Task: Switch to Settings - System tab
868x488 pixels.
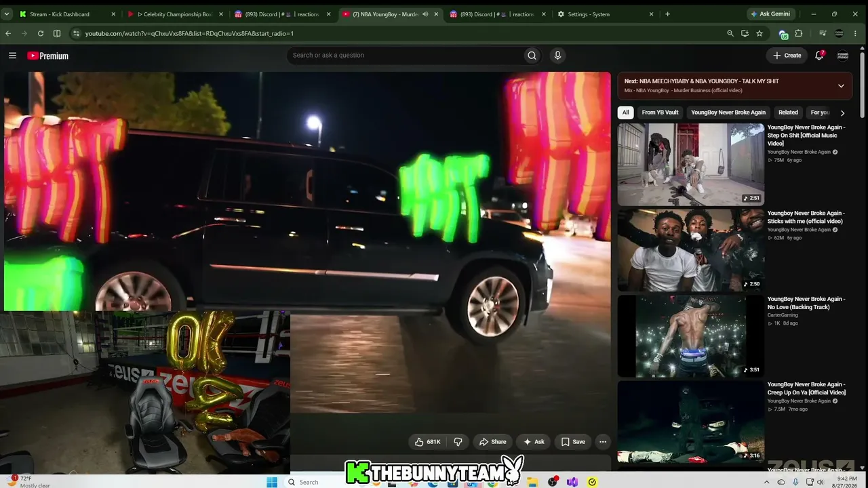Action: [606, 14]
